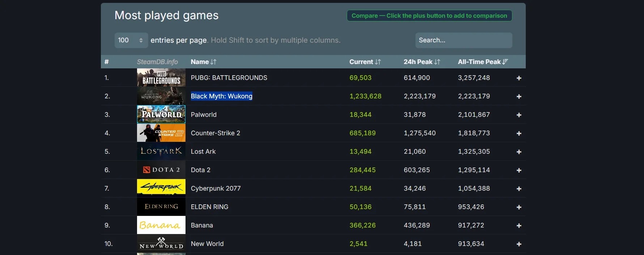This screenshot has width=644, height=255.
Task: Click the current player count 1,233,628
Action: coord(366,96)
